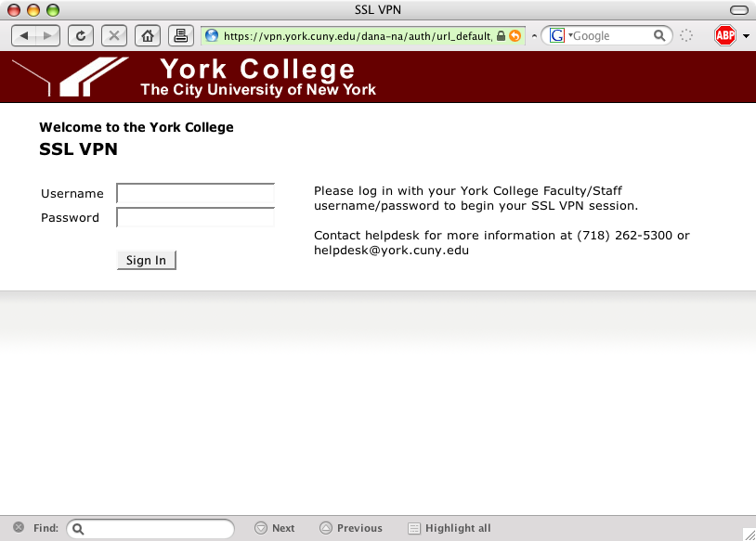The image size is (756, 541).
Task: Click the toolbar toggle pill button in title bar
Action: 739,9
